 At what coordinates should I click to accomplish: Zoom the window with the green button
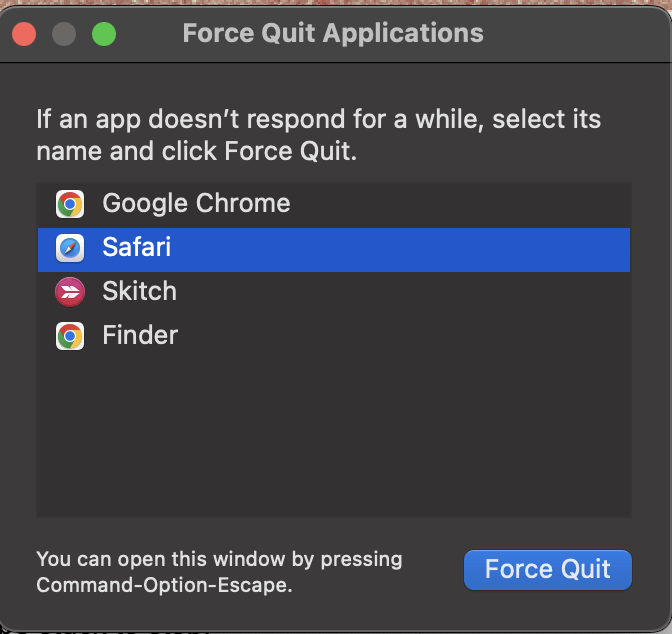point(104,34)
